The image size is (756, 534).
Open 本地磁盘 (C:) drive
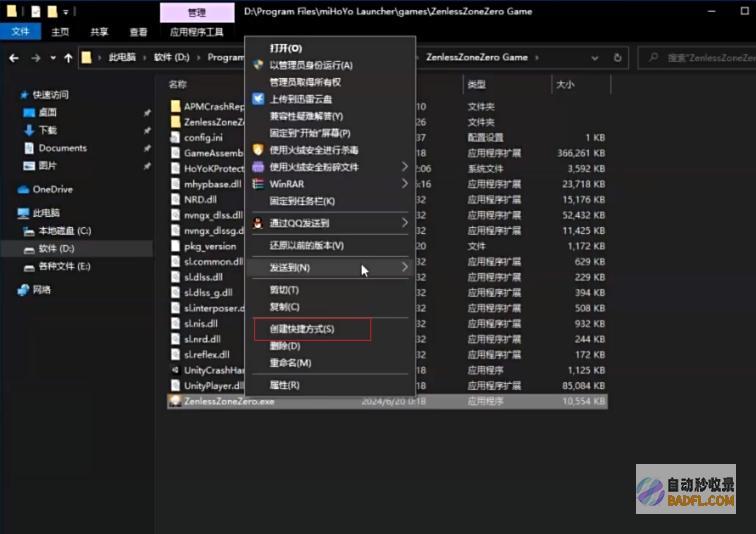(65, 231)
